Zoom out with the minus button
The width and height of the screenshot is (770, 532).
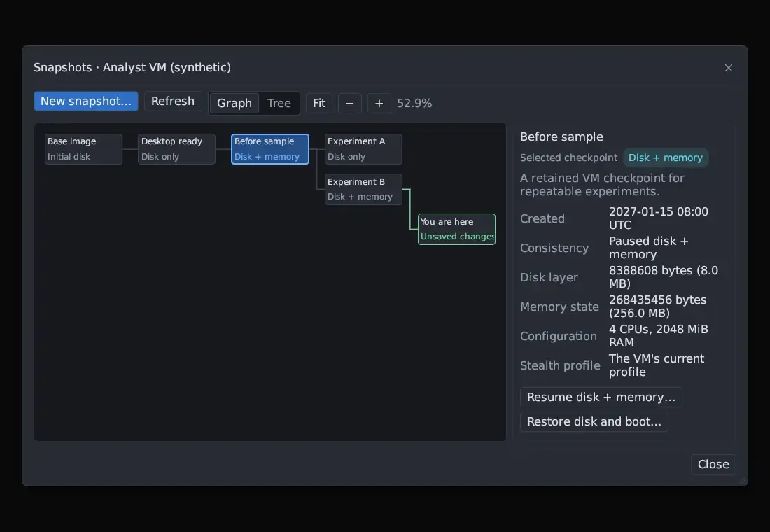click(349, 103)
